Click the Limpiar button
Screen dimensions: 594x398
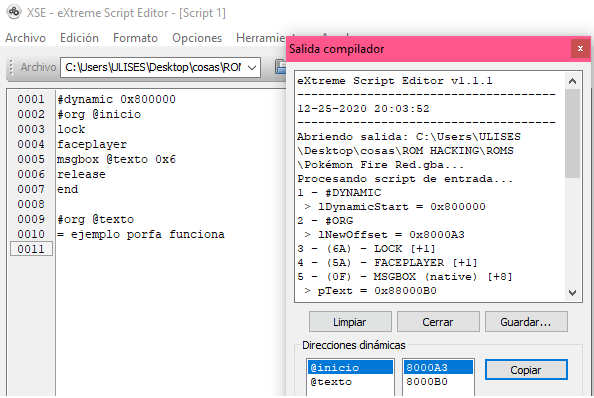click(x=350, y=322)
